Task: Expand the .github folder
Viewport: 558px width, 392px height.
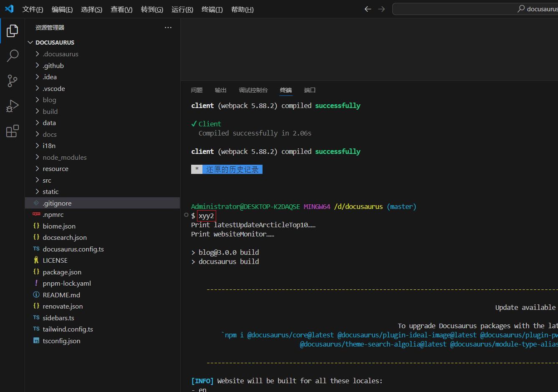Action: pos(102,65)
